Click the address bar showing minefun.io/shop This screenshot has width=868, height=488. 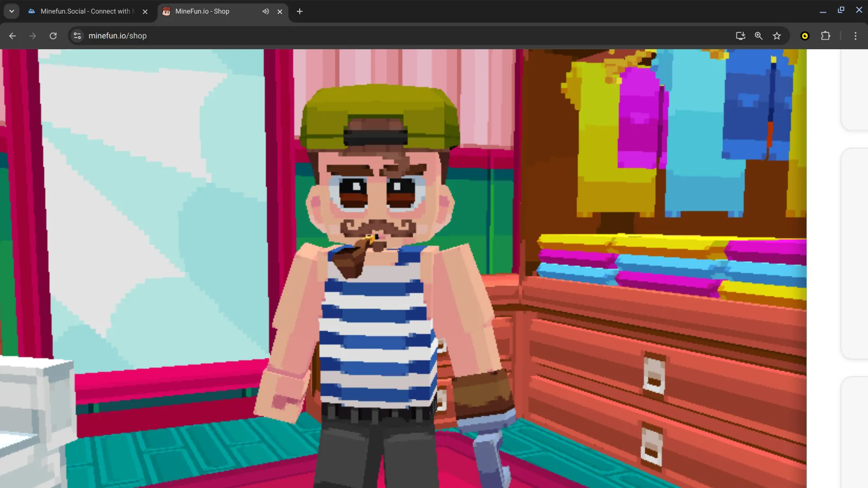click(x=407, y=36)
